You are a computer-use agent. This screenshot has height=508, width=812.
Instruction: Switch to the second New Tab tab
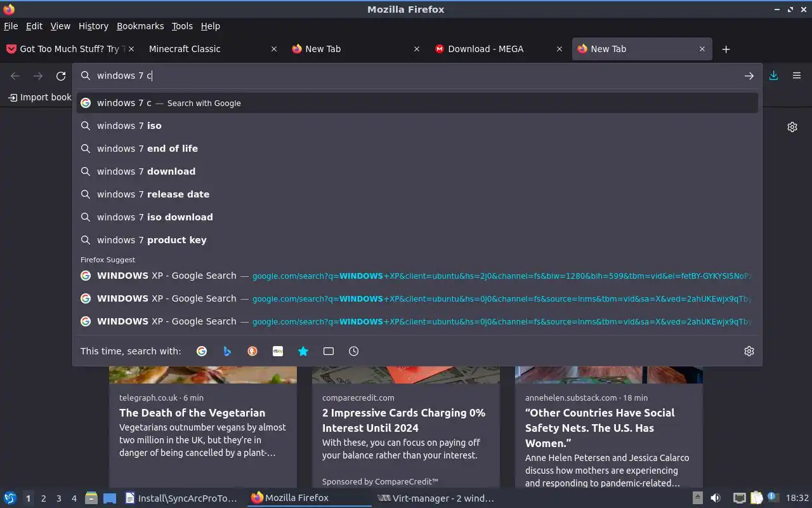click(x=642, y=49)
